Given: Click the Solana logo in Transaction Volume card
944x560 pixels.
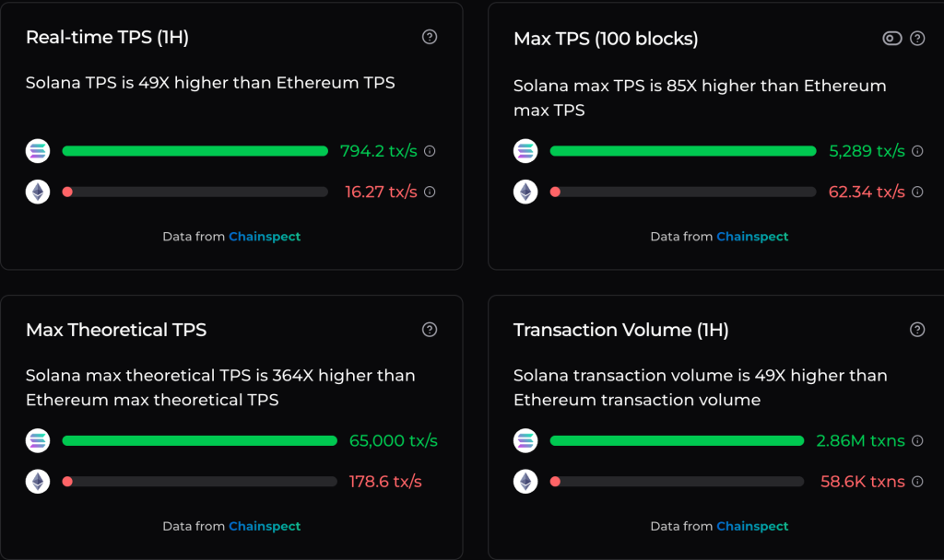Looking at the screenshot, I should click(x=525, y=440).
